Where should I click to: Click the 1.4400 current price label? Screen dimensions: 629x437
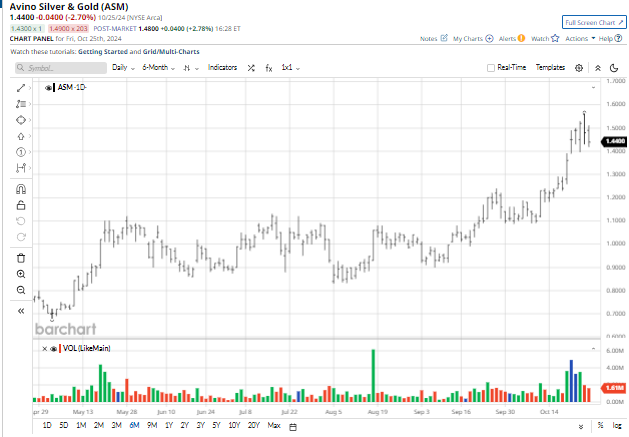pyautogui.click(x=613, y=141)
